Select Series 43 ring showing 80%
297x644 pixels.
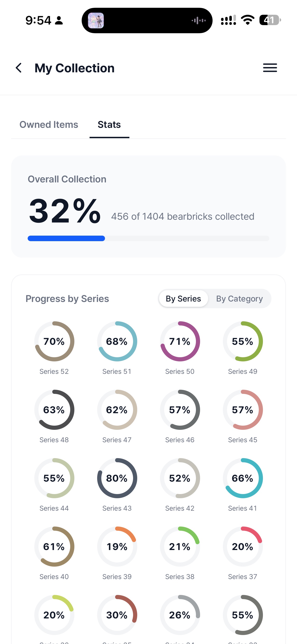tap(117, 478)
